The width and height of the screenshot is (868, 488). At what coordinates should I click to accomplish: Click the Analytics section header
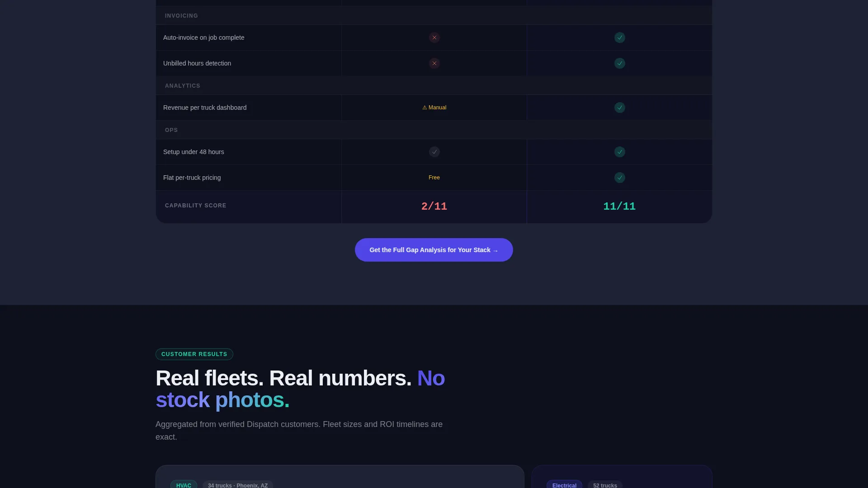[x=183, y=86]
